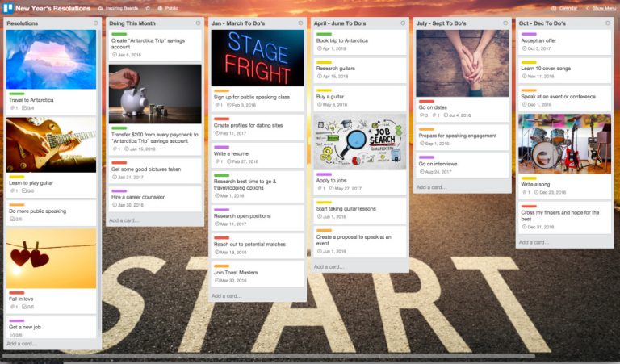Open the Start taking guitar lessons card
The height and width of the screenshot is (364, 620).
(360, 211)
